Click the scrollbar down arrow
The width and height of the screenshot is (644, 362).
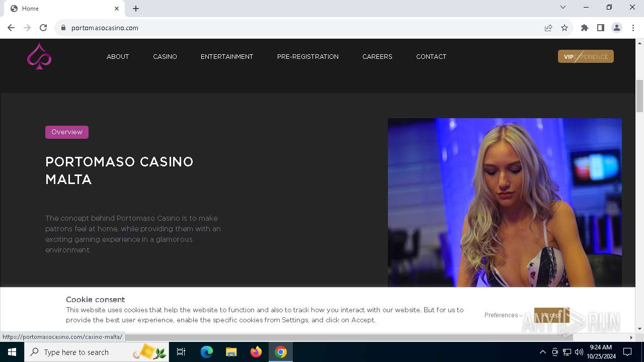tap(639, 329)
